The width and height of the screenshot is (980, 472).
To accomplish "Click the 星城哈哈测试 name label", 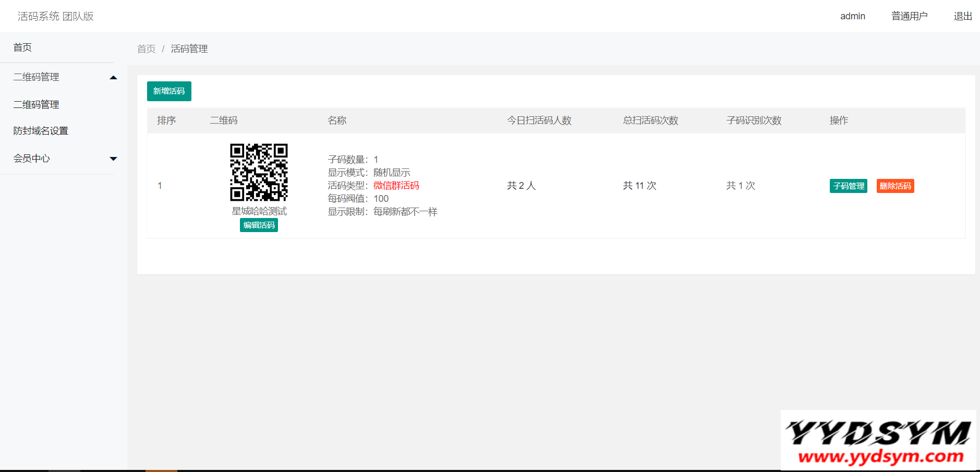I will (259, 211).
